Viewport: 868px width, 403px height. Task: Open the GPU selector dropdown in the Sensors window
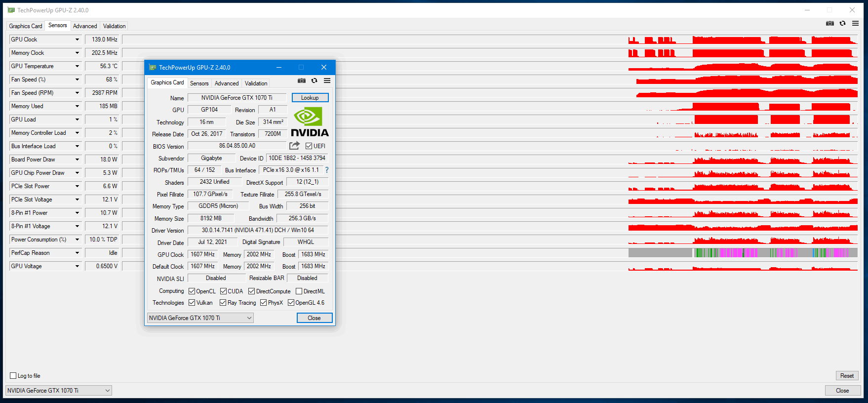[x=59, y=390]
